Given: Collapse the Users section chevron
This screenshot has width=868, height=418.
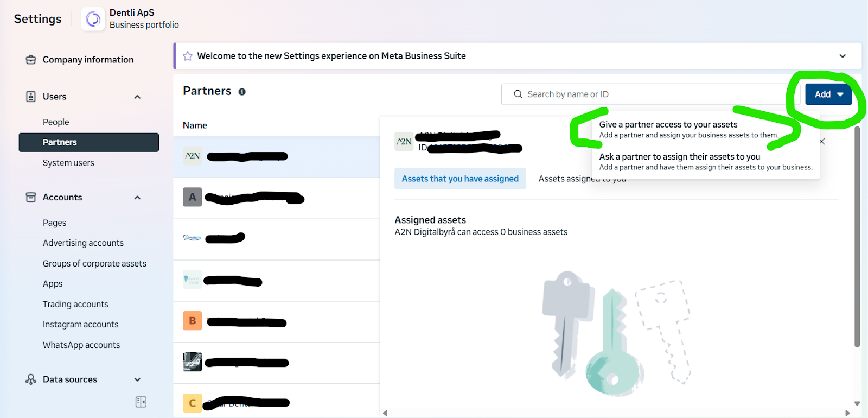Looking at the screenshot, I should [x=137, y=97].
